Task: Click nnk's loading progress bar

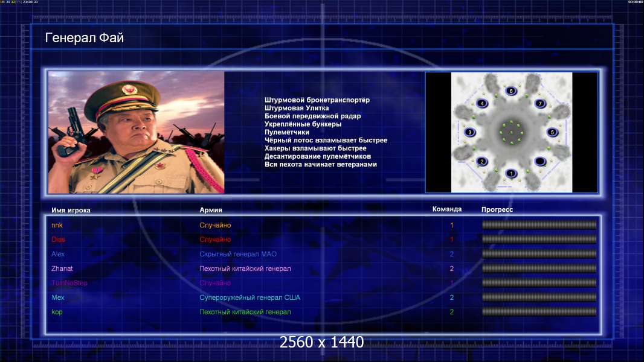Action: pyautogui.click(x=539, y=224)
